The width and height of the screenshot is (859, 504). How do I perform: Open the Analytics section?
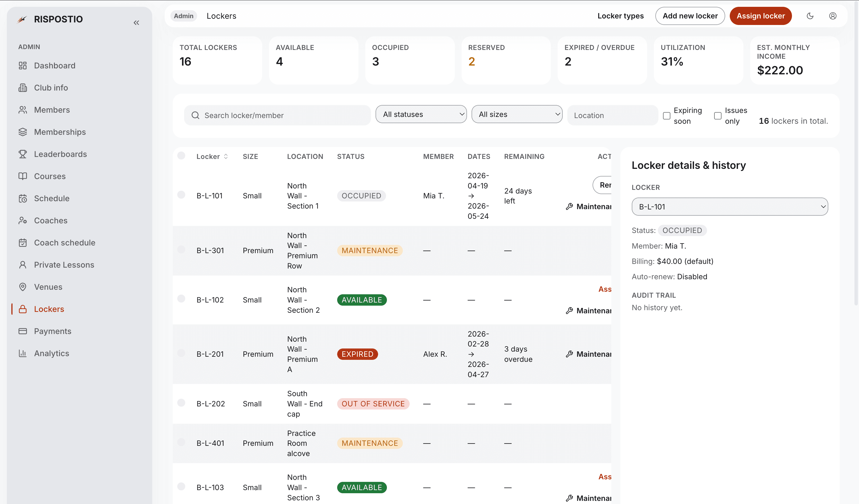pos(51,353)
